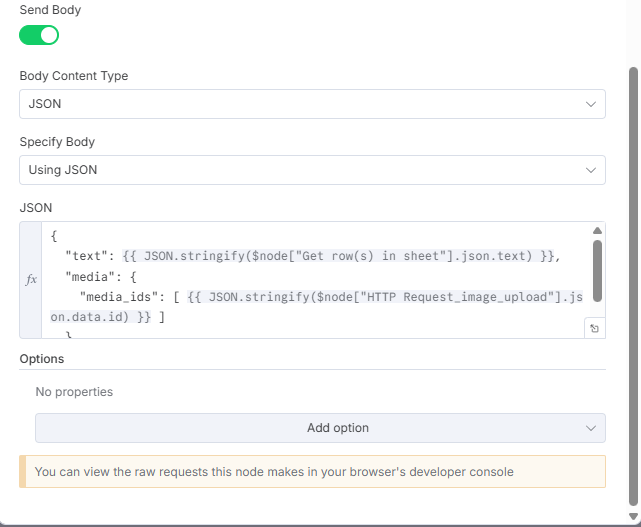Click the JSON editor scrollbar thumb
Viewport: 641px width, 527px height.
598,268
